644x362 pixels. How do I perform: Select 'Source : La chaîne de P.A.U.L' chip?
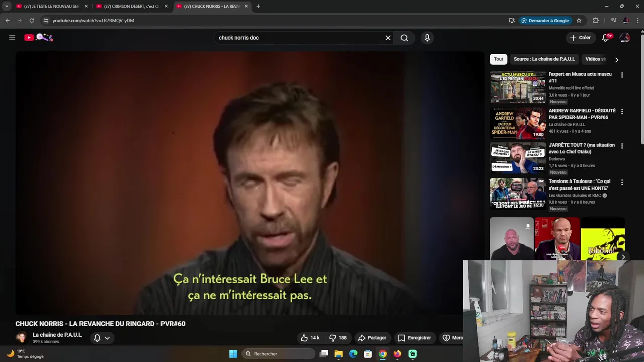point(544,59)
